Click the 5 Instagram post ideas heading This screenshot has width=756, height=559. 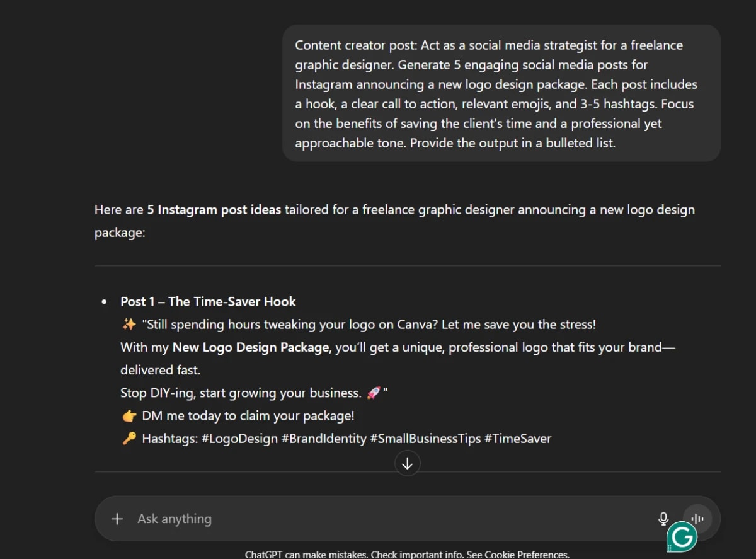pyautogui.click(x=214, y=209)
